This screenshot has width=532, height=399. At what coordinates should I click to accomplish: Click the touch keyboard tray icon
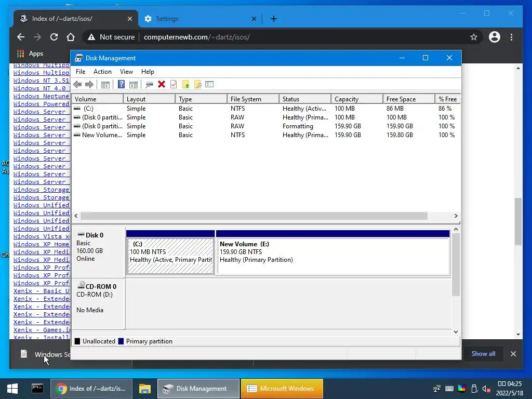point(449,389)
